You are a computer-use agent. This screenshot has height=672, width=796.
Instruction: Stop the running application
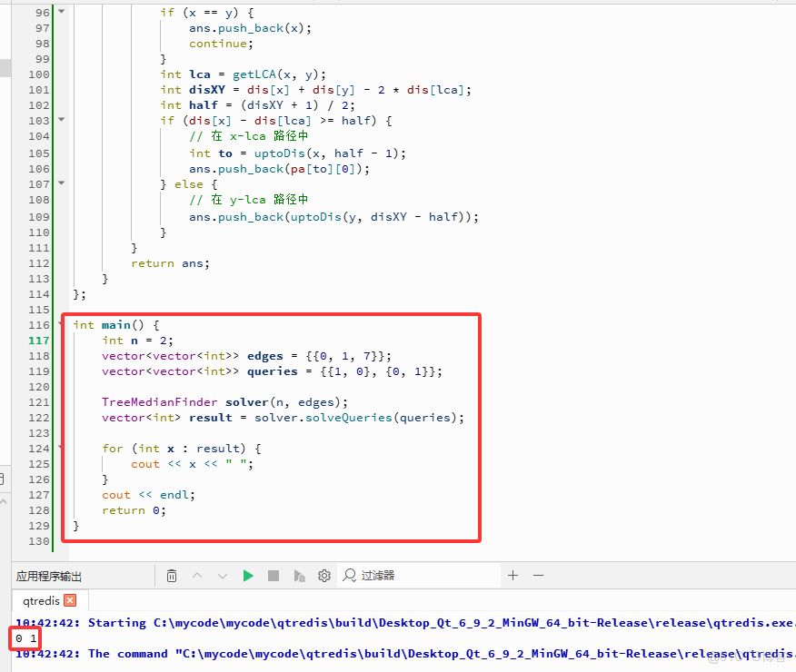(x=274, y=576)
